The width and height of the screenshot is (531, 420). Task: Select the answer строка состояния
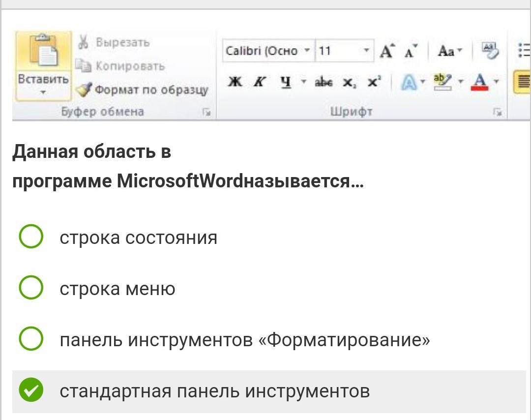pos(31,236)
